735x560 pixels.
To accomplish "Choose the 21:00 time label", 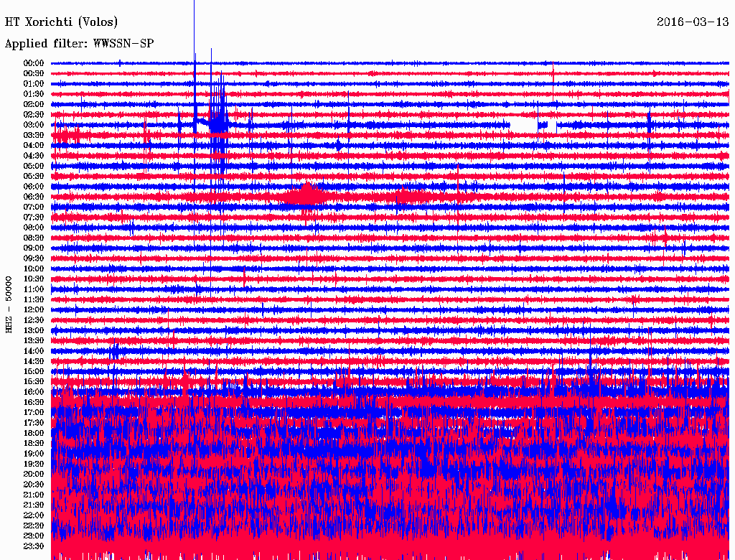I will [34, 495].
